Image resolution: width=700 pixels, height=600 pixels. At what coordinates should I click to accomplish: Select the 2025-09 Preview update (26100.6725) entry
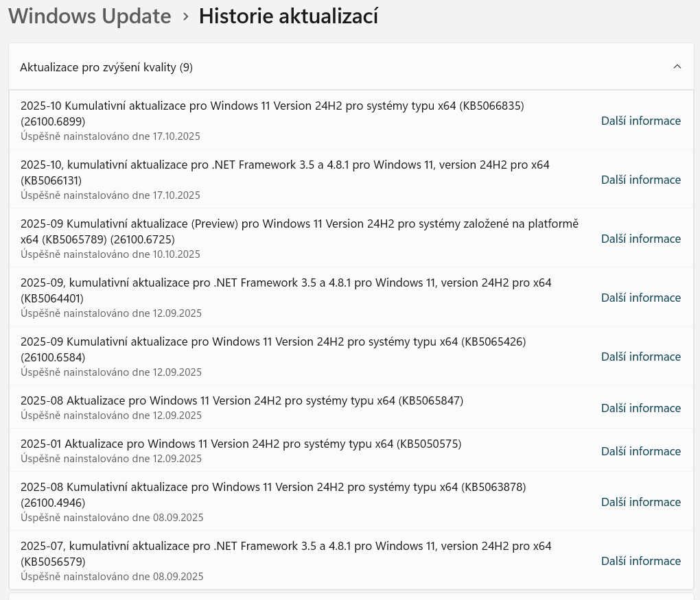(x=299, y=231)
